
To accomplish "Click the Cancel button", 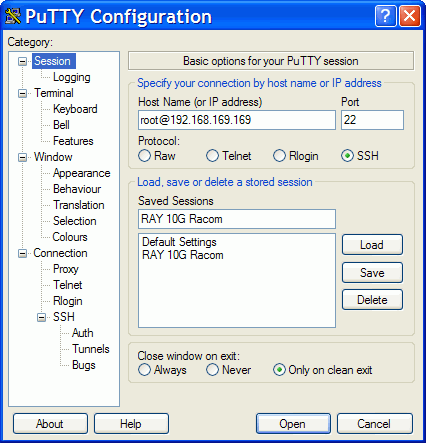I will pyautogui.click(x=375, y=424).
